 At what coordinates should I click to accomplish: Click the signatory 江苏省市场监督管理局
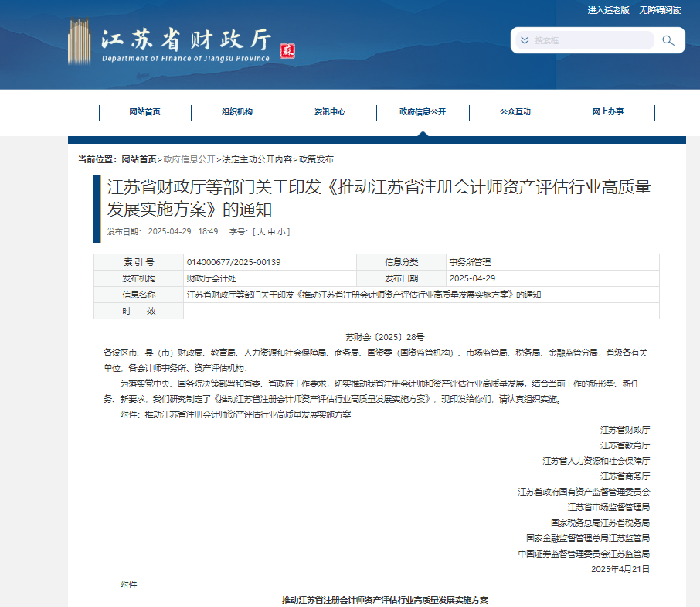tap(609, 507)
